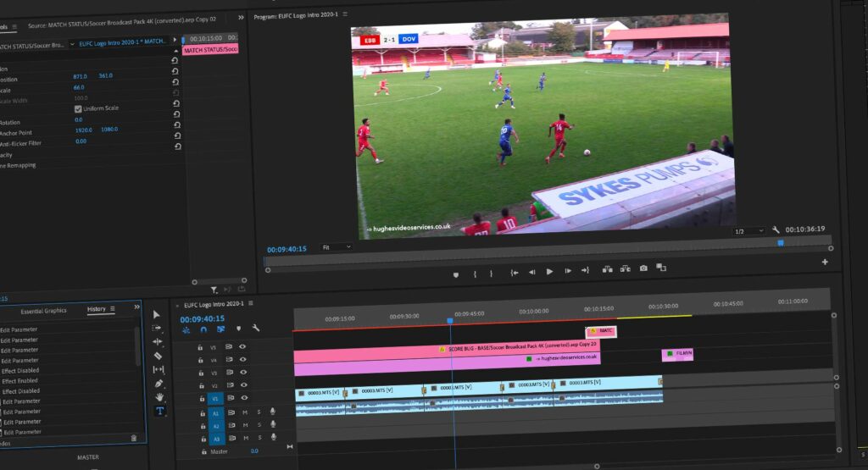Open timeline display settings wrench
868x470 pixels.
point(256,329)
